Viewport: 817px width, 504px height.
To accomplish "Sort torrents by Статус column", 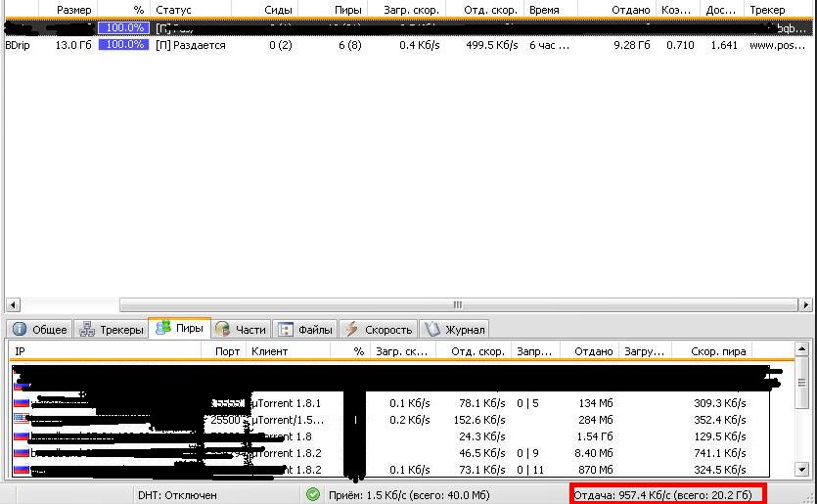I will coord(191,10).
